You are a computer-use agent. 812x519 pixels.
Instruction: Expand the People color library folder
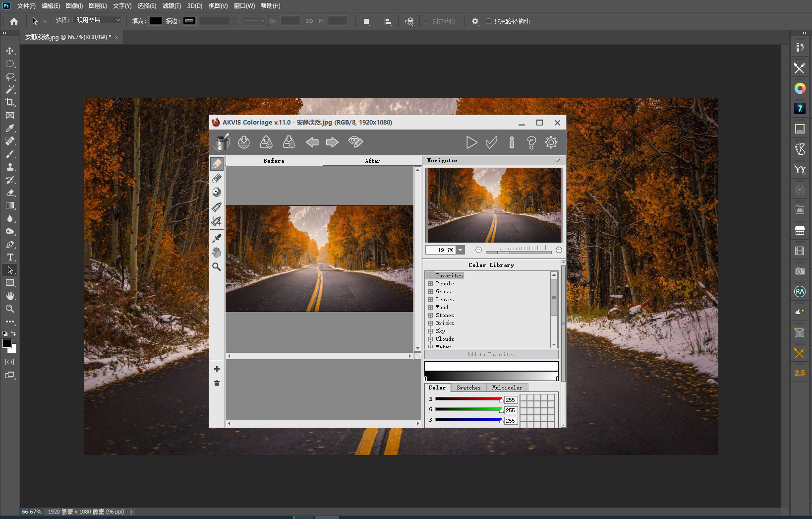click(431, 284)
